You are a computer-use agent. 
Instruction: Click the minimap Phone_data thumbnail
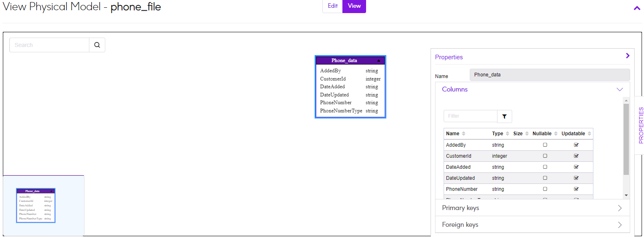(36, 206)
